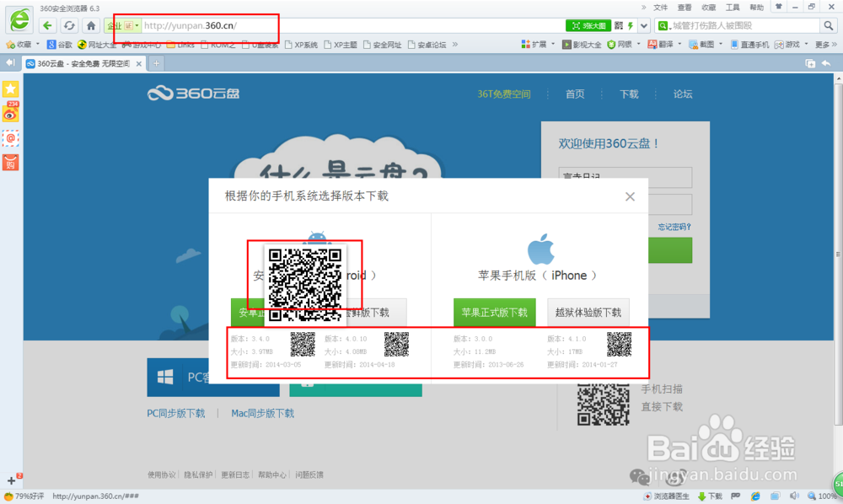
Task: Click the Mac同步版下载 link
Action: 262,413
